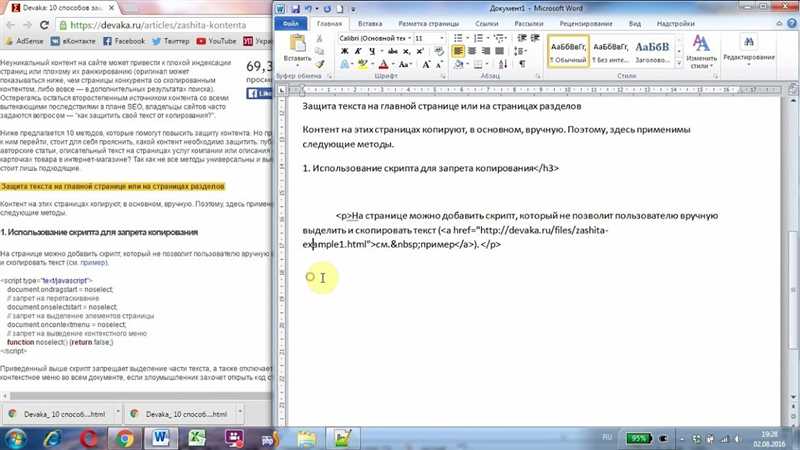Open the file explorer folder on the taskbar
Screen dimensions: 800x450
click(306, 438)
